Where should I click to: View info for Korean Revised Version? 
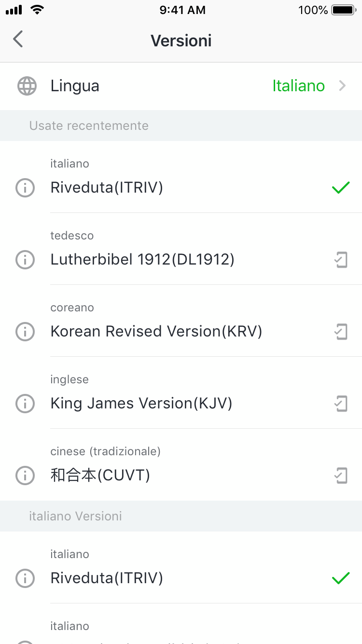click(25, 332)
